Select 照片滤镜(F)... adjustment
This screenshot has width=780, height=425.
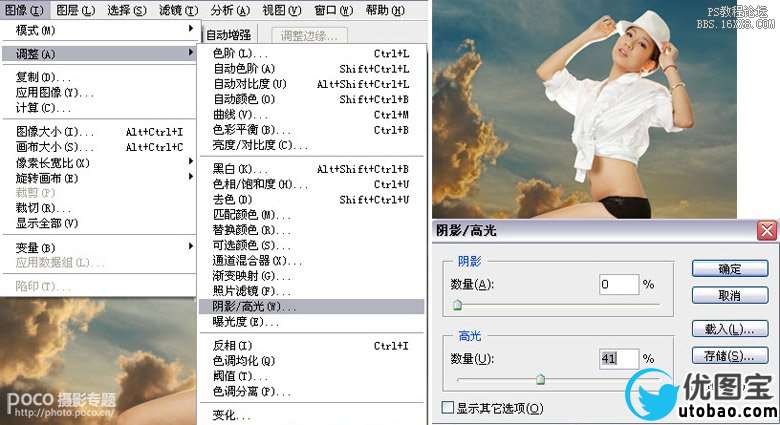[311, 291]
